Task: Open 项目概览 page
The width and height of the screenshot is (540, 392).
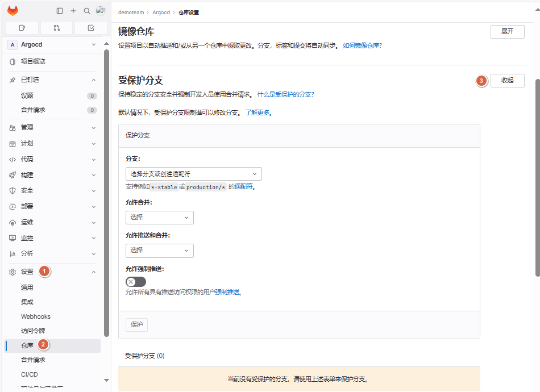Action: [53, 61]
